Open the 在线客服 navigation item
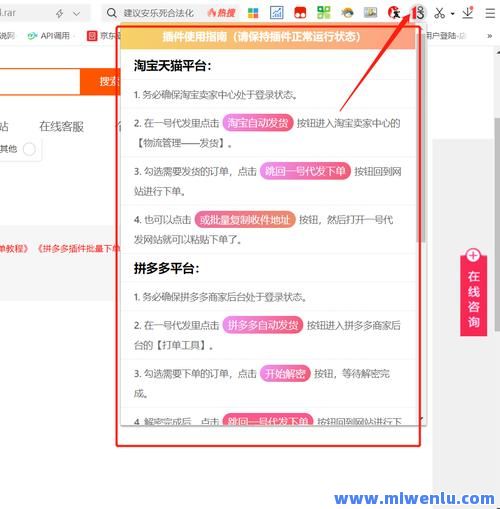500x509 pixels. 61,127
